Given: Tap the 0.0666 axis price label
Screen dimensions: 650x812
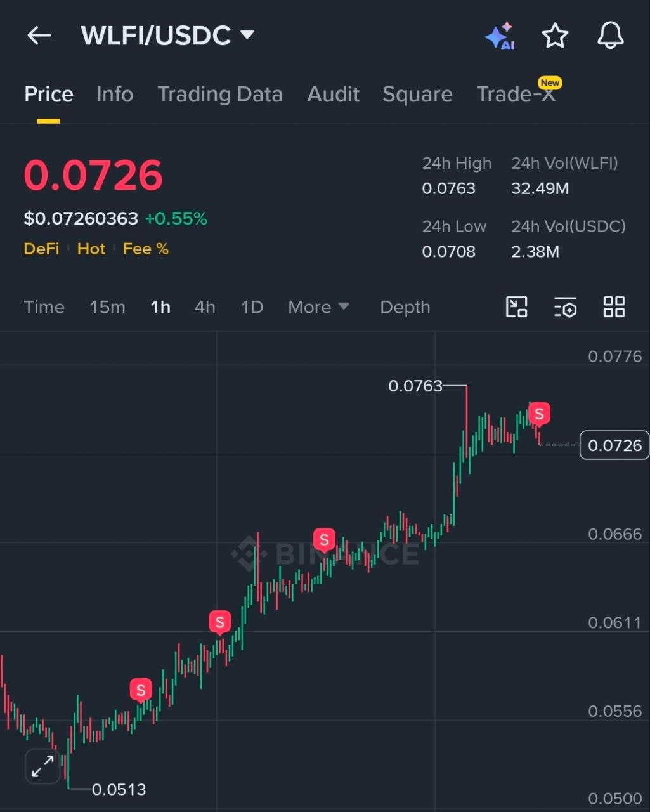Looking at the screenshot, I should pyautogui.click(x=614, y=534).
